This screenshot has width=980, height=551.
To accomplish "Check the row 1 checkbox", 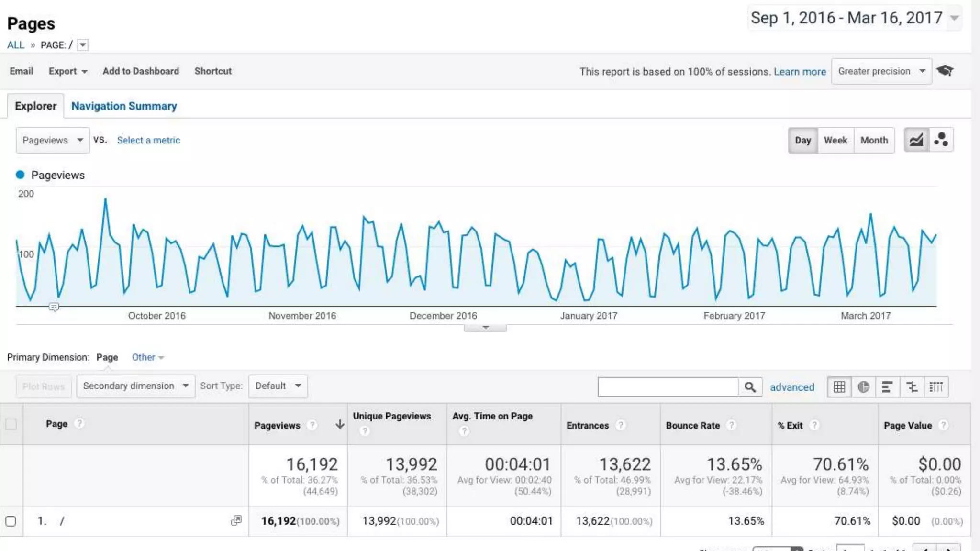I will pos(11,521).
